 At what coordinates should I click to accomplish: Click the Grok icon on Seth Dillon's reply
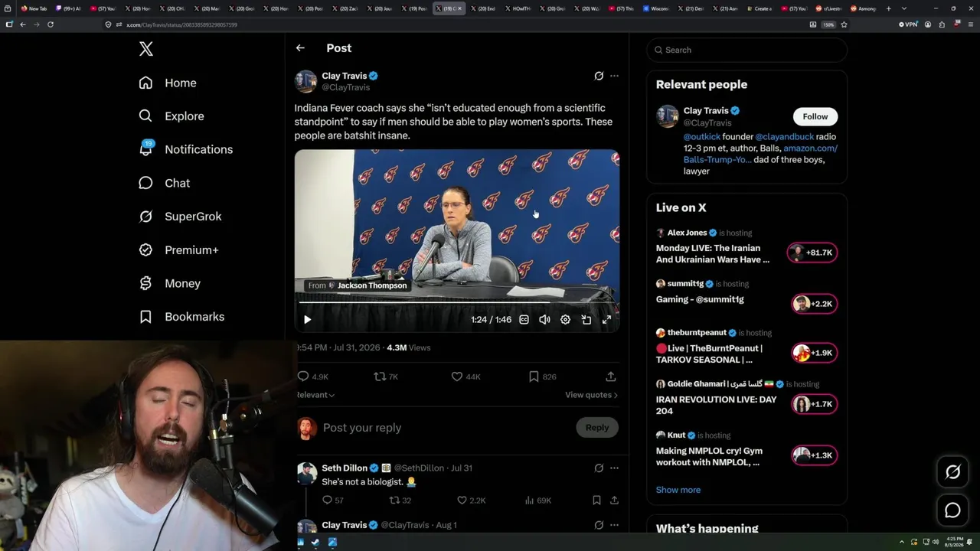click(599, 468)
